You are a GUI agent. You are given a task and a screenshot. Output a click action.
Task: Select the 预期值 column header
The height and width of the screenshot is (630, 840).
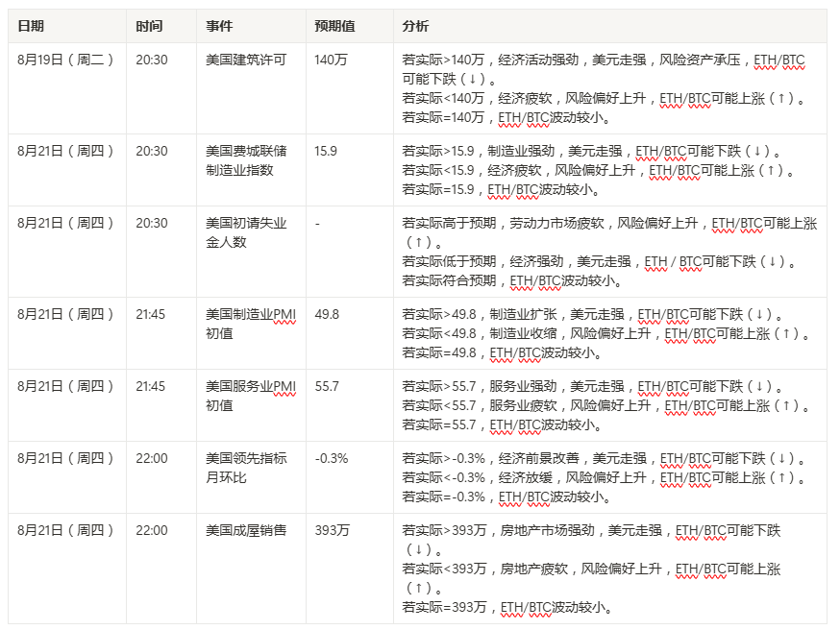tap(335, 26)
